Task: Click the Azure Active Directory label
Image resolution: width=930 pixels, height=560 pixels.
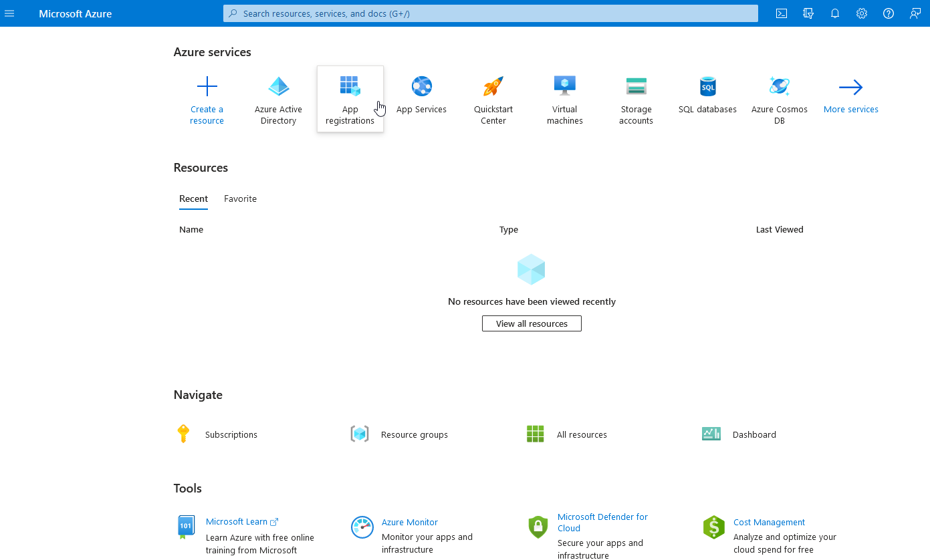Action: pos(278,115)
